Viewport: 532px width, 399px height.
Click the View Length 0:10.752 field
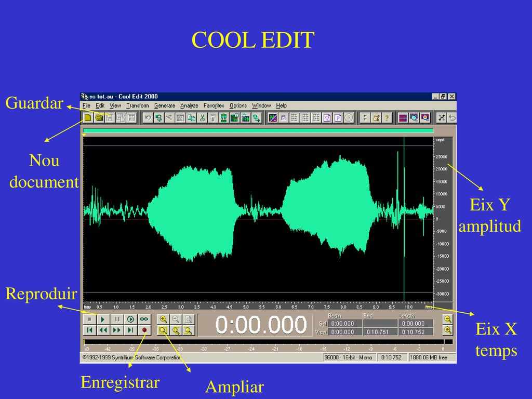(416, 332)
